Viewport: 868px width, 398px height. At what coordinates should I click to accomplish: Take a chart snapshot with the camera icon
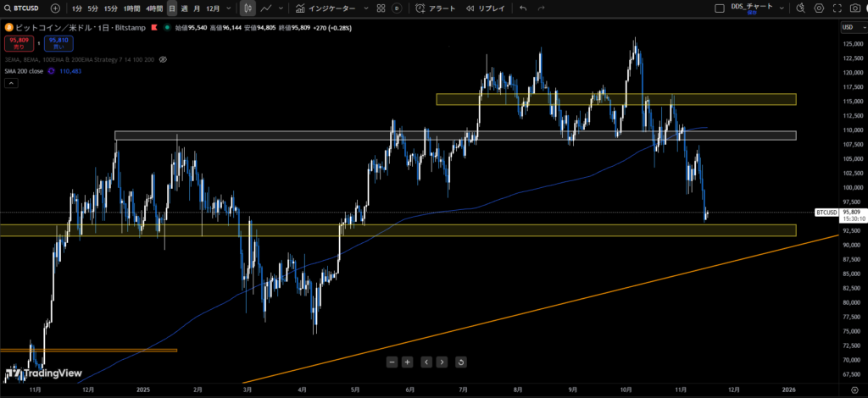[x=856, y=8]
